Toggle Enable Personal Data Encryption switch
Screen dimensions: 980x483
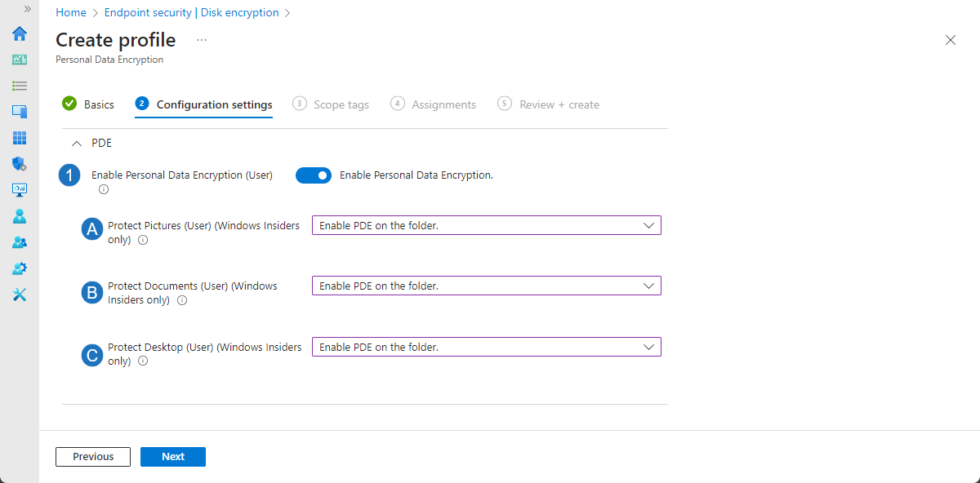[314, 175]
